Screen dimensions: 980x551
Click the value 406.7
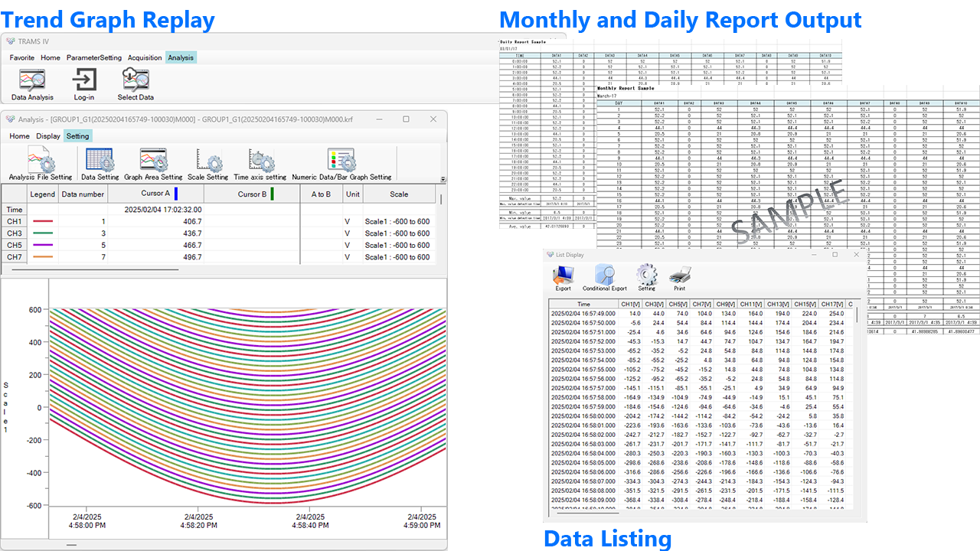tap(192, 222)
